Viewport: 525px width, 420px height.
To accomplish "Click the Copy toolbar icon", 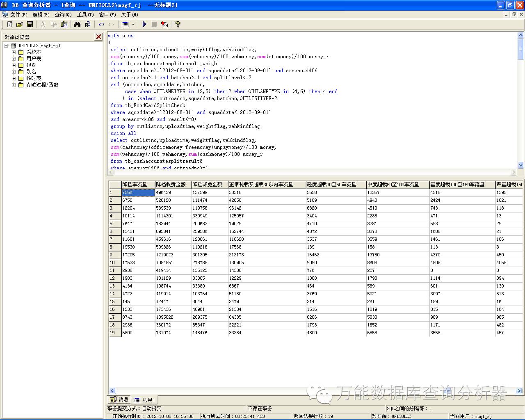I will click(53, 24).
